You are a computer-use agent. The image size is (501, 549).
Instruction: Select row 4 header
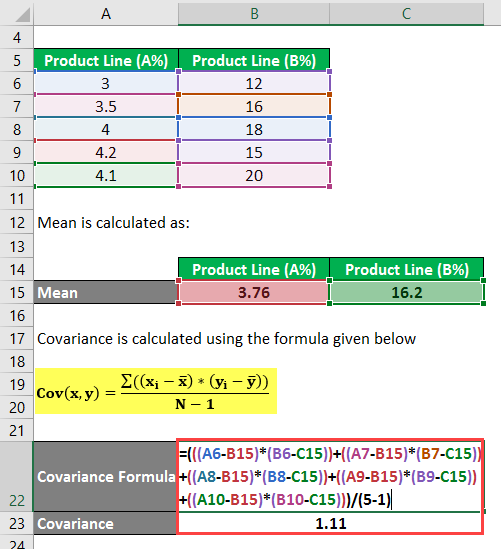16,37
